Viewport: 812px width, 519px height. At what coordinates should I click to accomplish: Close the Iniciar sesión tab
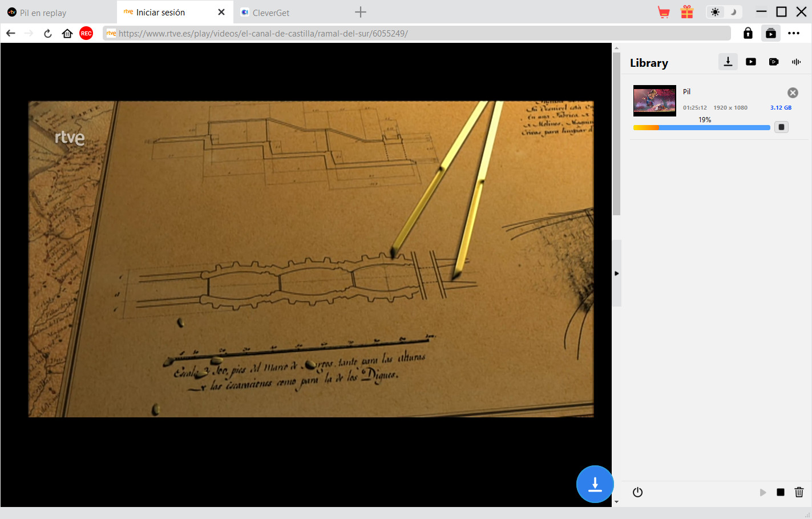coord(221,12)
